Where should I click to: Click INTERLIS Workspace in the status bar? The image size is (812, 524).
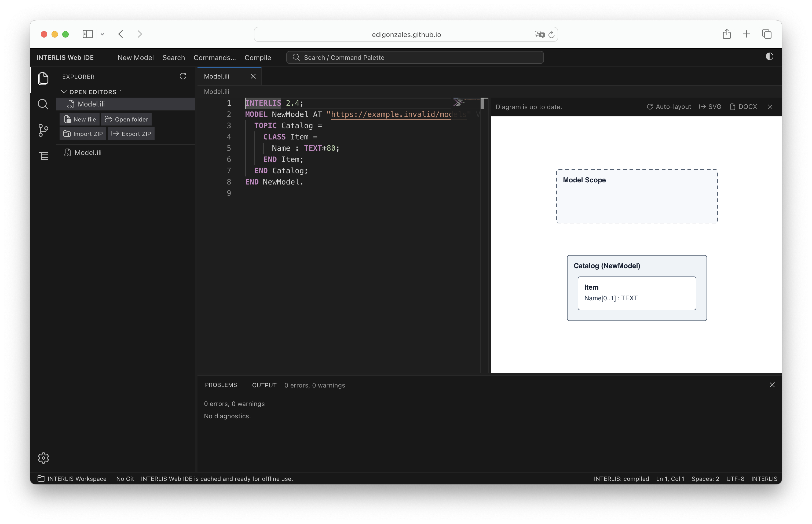click(72, 478)
